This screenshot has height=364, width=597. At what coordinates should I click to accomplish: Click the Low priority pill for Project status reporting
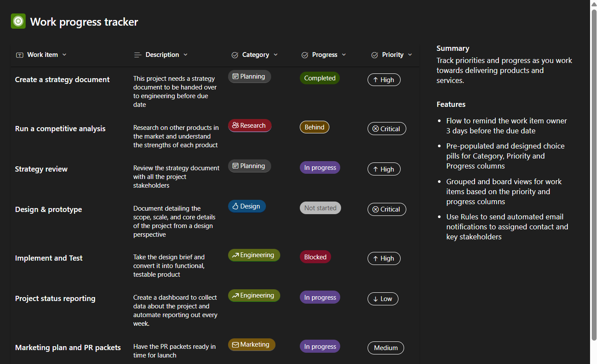point(383,299)
